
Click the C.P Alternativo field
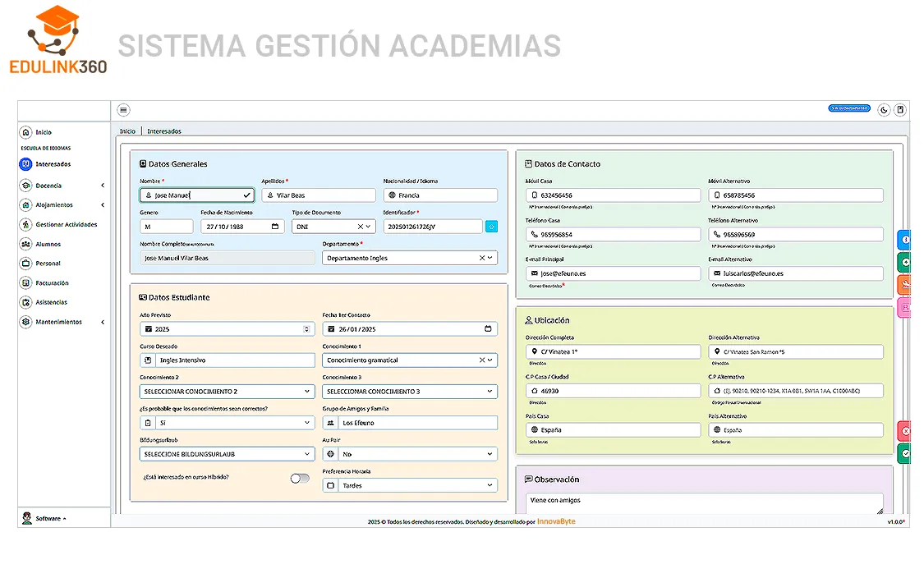[796, 391]
